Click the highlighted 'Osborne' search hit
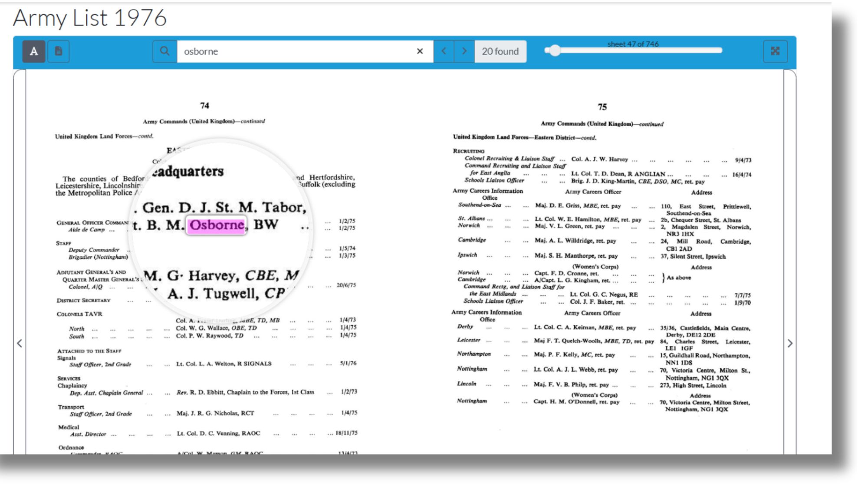This screenshot has width=868, height=503. click(x=217, y=225)
